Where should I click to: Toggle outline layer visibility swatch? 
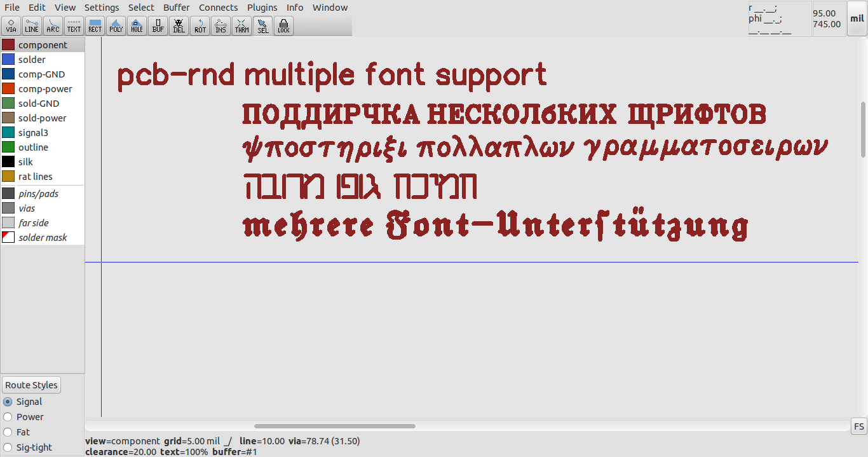tap(8, 147)
